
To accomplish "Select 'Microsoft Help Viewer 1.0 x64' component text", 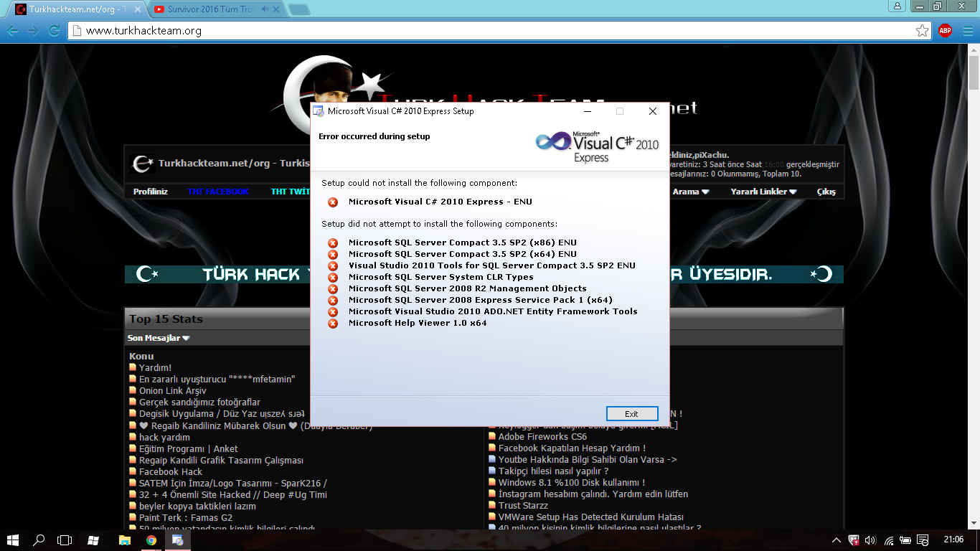I will [x=418, y=323].
